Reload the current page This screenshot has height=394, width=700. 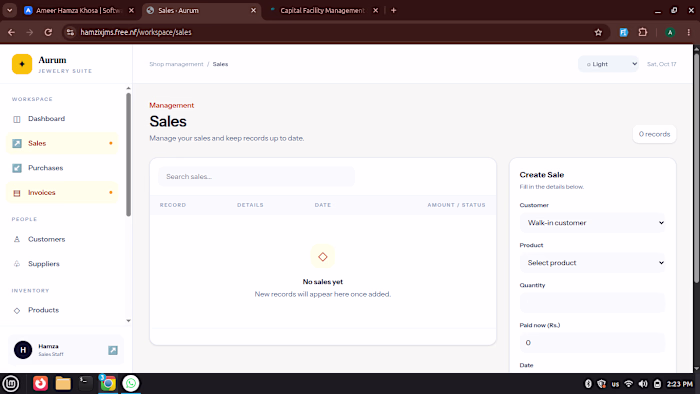click(x=48, y=32)
